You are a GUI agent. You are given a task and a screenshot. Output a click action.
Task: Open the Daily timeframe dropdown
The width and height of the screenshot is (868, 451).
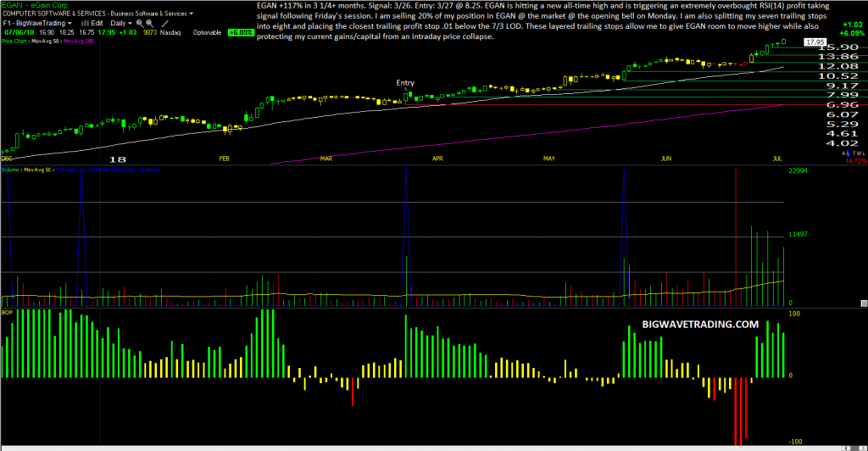click(121, 23)
